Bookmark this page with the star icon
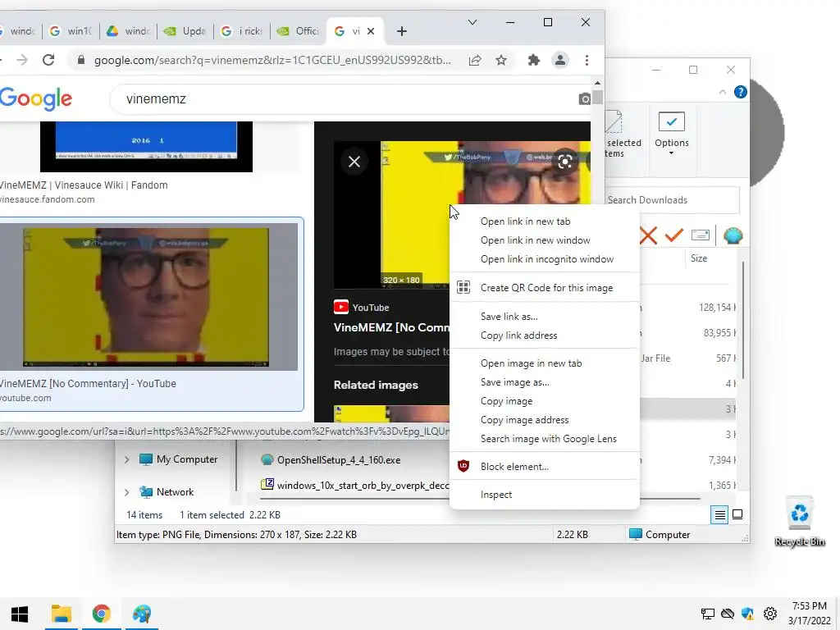 [x=501, y=60]
